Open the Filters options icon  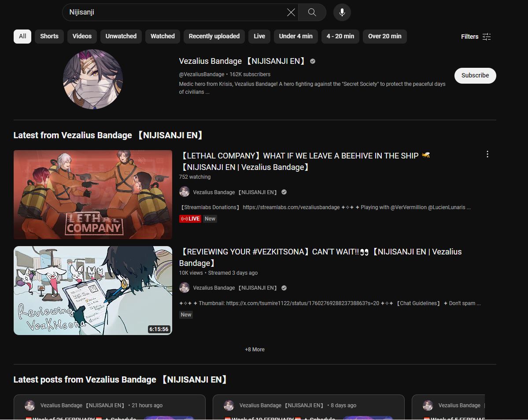click(x=487, y=37)
